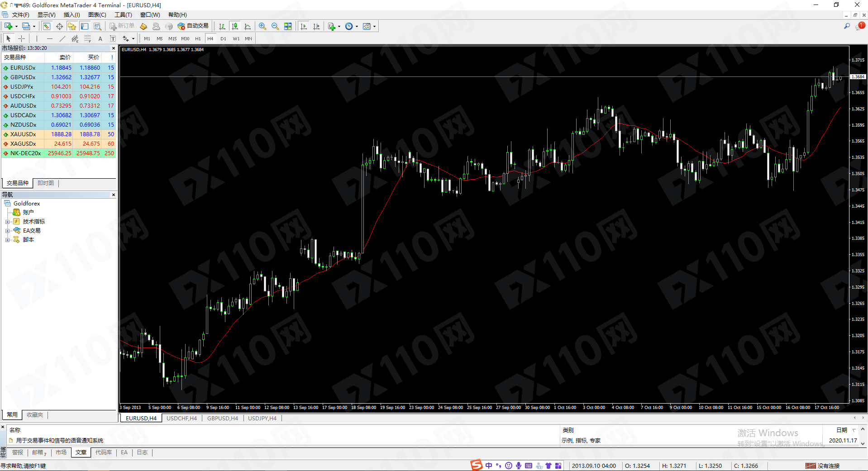Tile chart windows with the grid icon
This screenshot has height=471, width=868.
point(288,26)
